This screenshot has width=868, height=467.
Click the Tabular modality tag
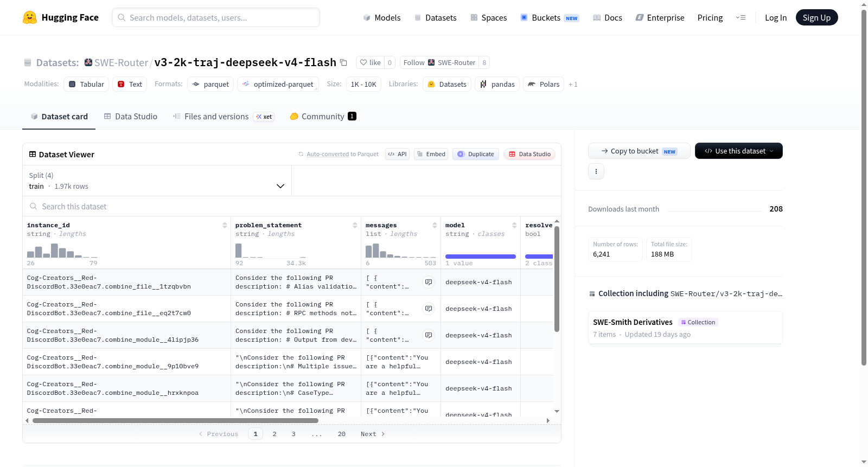click(86, 84)
